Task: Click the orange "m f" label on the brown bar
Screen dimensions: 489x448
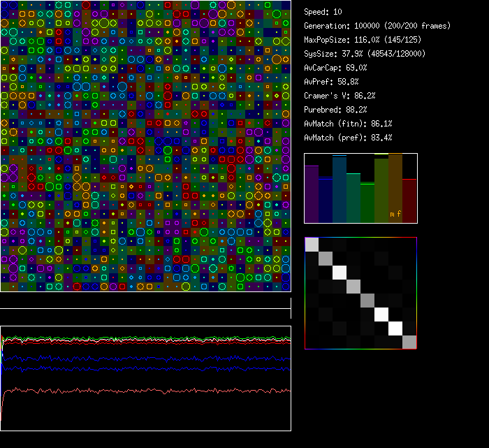Action: click(x=395, y=214)
